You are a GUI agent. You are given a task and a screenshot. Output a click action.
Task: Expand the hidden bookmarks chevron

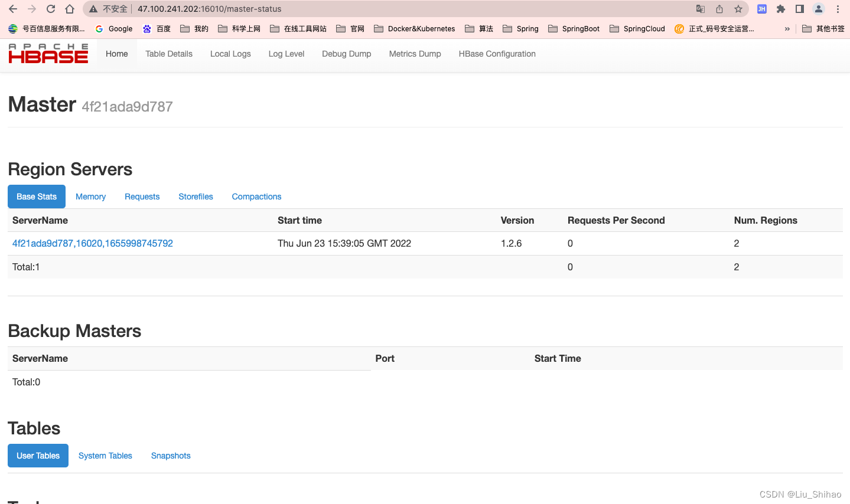click(x=787, y=28)
